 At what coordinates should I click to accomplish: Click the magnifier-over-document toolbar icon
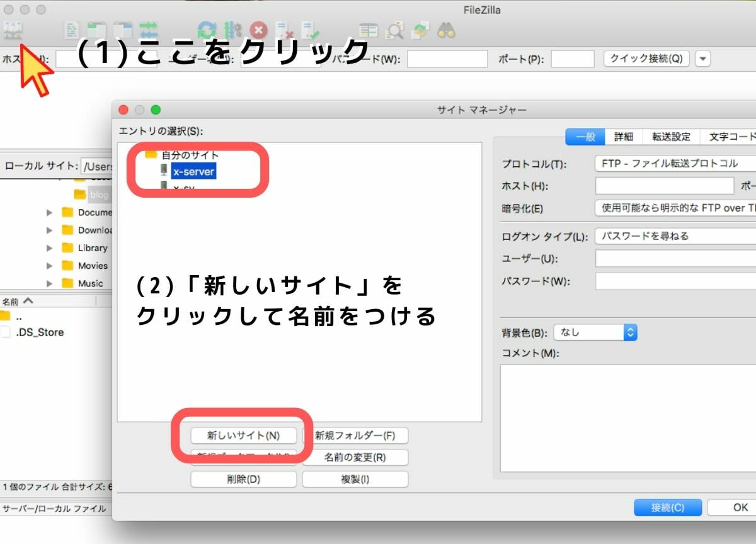coord(395,30)
